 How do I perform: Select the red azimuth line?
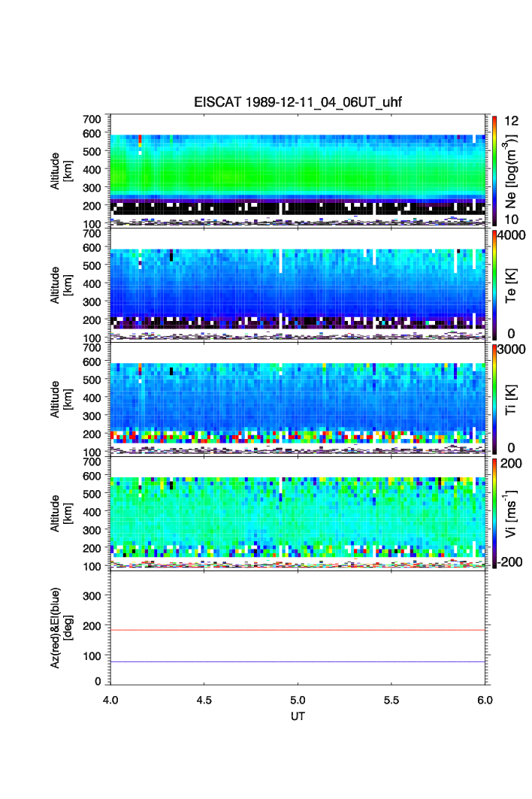[x=298, y=630]
